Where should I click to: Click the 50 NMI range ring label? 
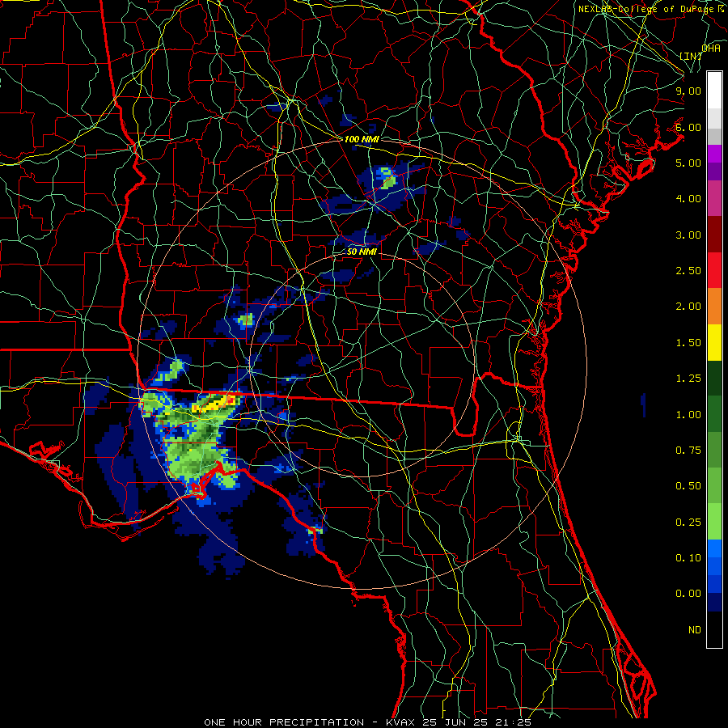coord(362,252)
